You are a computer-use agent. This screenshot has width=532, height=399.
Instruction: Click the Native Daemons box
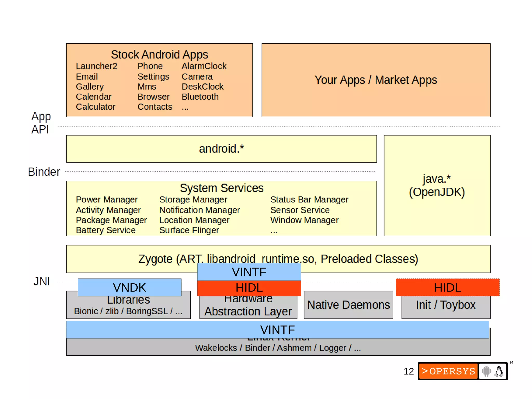[348, 305]
